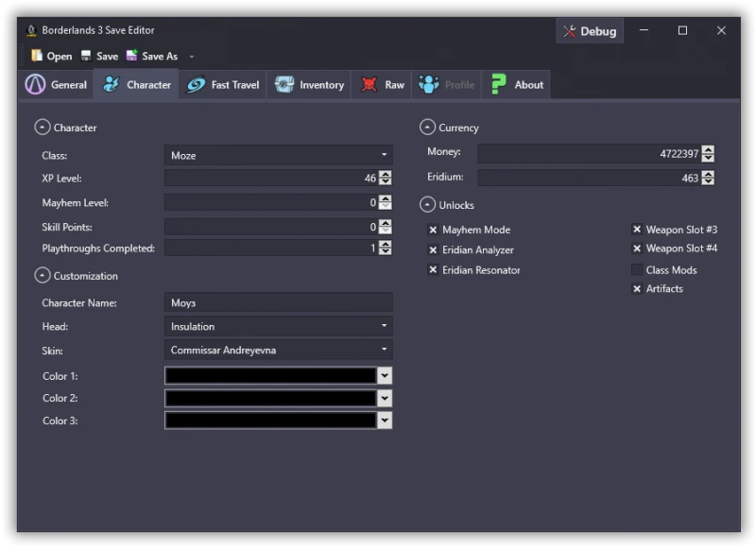Switch to the Character tab
The image size is (756, 549).
pos(137,84)
